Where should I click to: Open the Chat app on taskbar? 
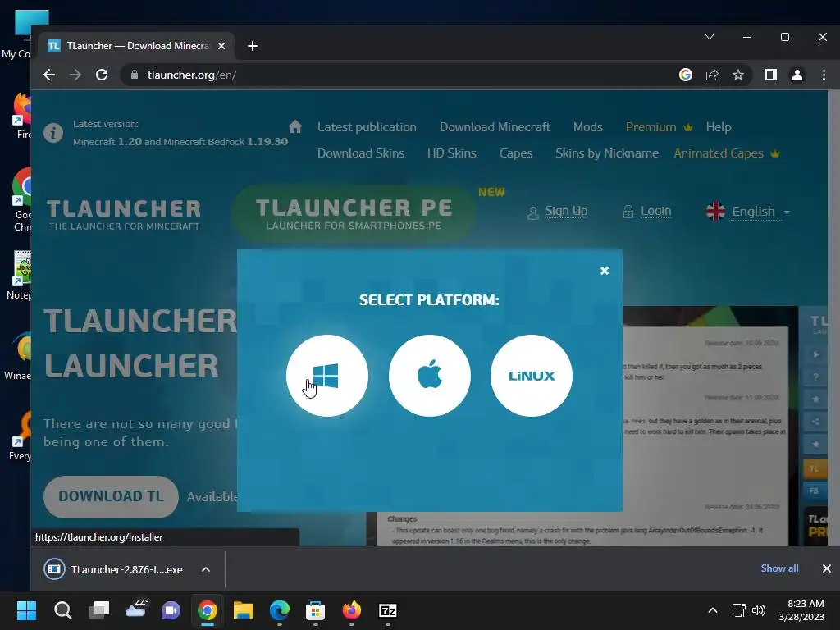pyautogui.click(x=171, y=610)
